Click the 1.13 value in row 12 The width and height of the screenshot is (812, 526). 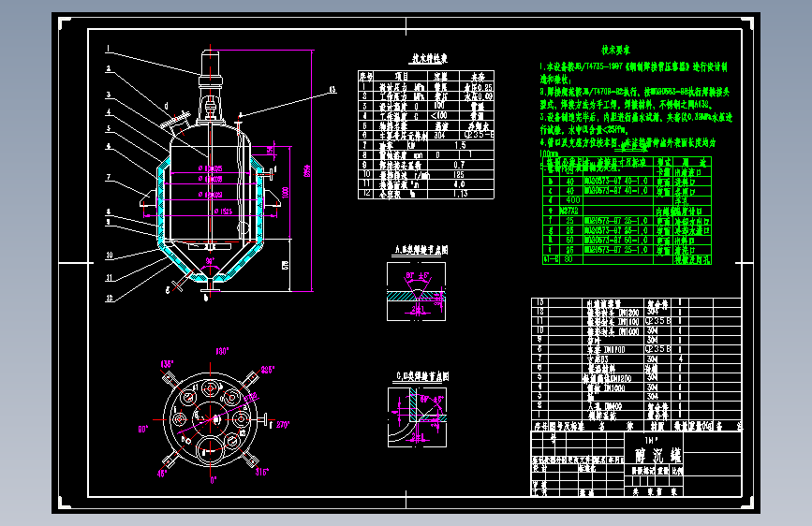pos(460,194)
